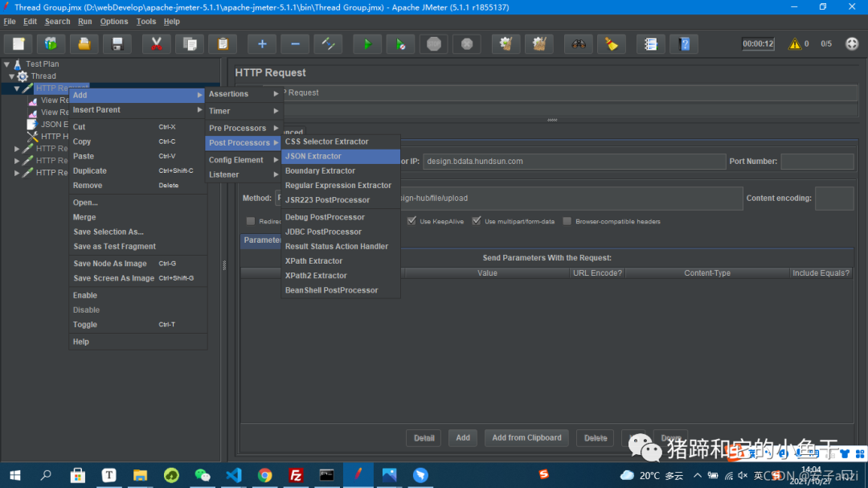Click the Open file folder toolbar icon
Image resolution: width=868 pixels, height=488 pixels.
[x=84, y=43]
